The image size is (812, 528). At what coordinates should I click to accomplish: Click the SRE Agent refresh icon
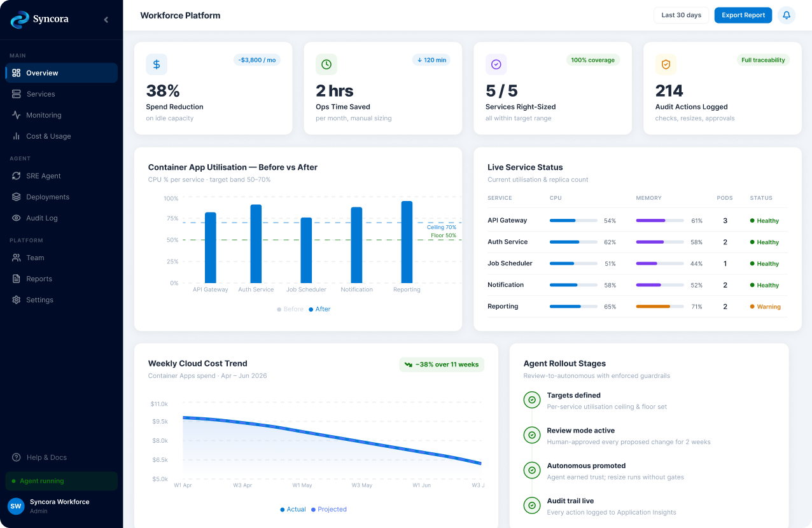tap(17, 176)
